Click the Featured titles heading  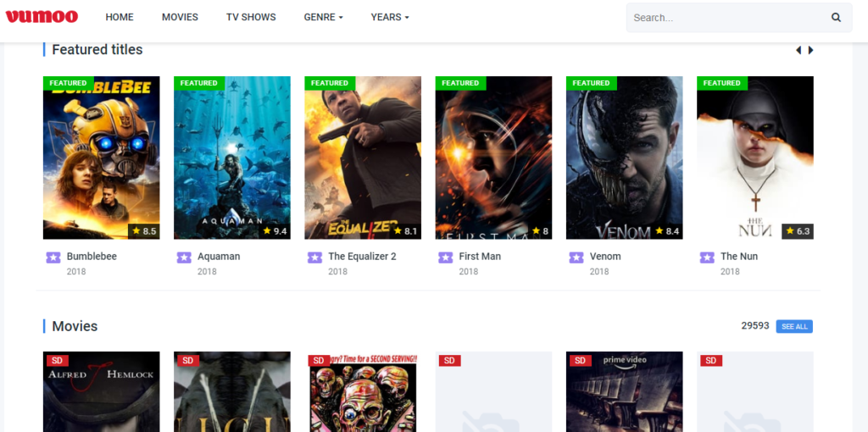pos(97,50)
